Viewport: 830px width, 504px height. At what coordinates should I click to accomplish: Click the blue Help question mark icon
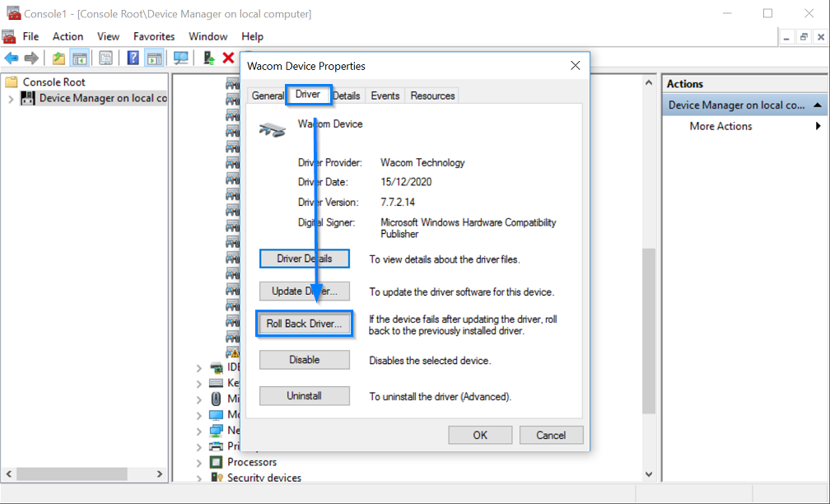click(133, 58)
